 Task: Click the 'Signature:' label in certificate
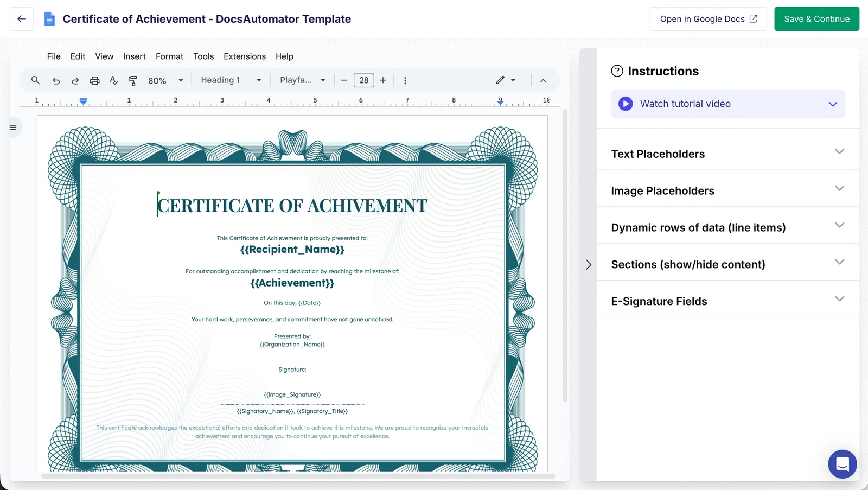[292, 370]
